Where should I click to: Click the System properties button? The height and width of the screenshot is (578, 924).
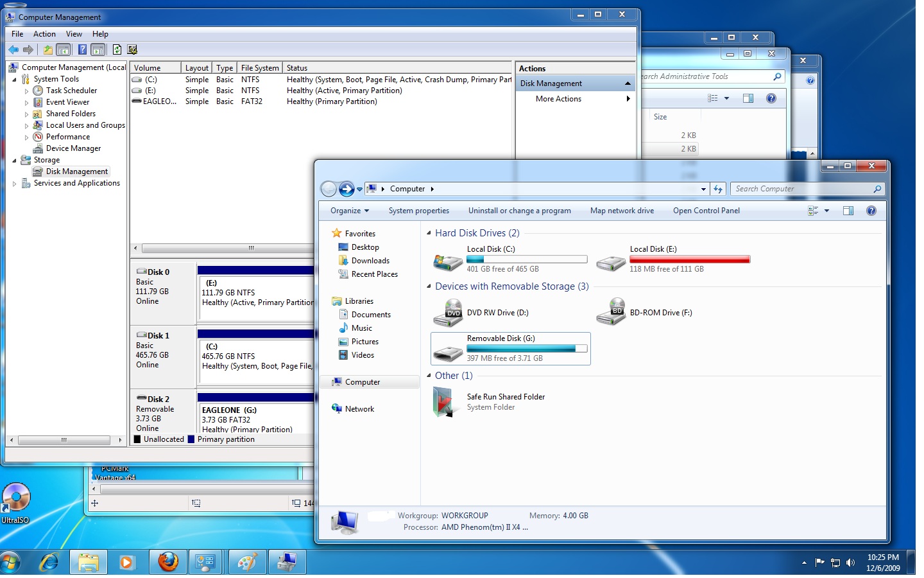click(419, 211)
